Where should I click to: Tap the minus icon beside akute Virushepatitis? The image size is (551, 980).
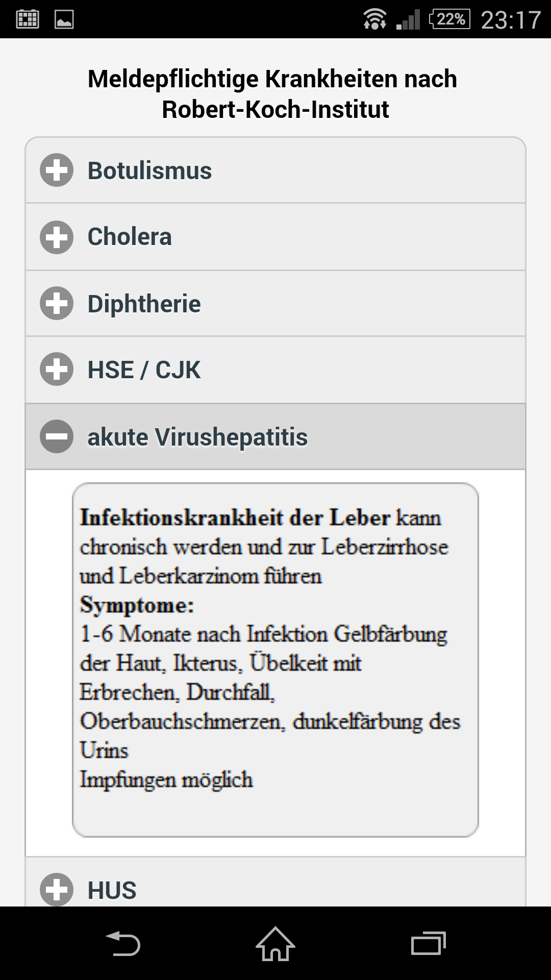point(57,437)
